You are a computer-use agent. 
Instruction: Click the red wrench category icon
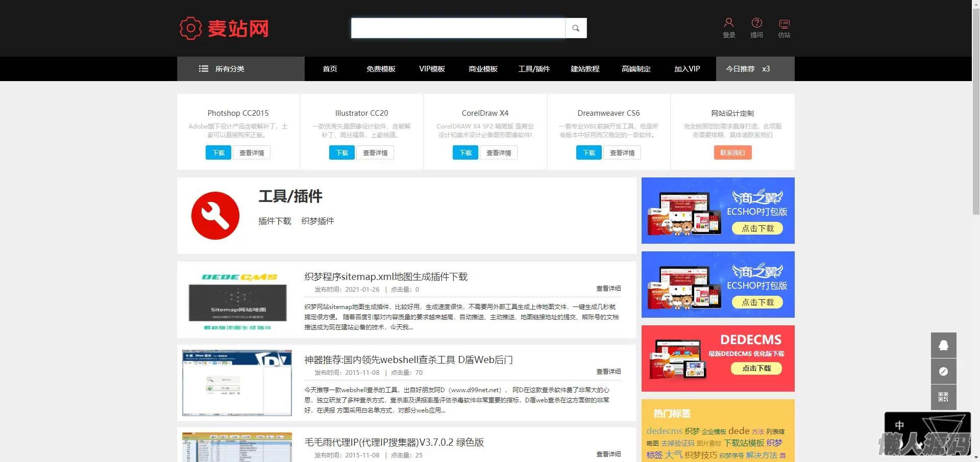tap(215, 216)
